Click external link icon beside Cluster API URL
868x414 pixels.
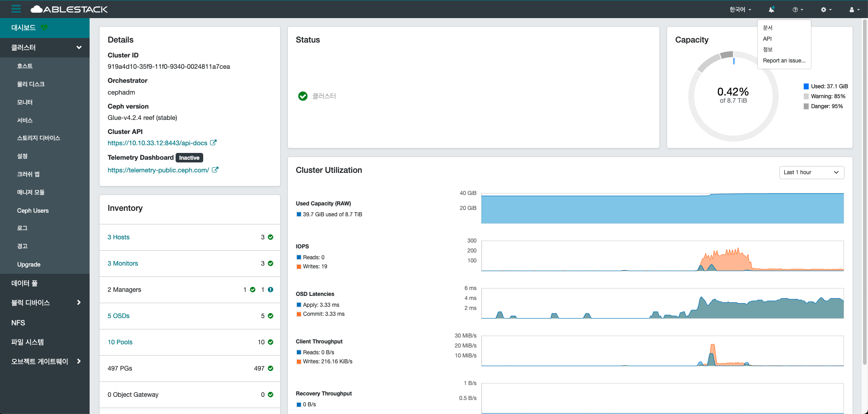tap(213, 143)
